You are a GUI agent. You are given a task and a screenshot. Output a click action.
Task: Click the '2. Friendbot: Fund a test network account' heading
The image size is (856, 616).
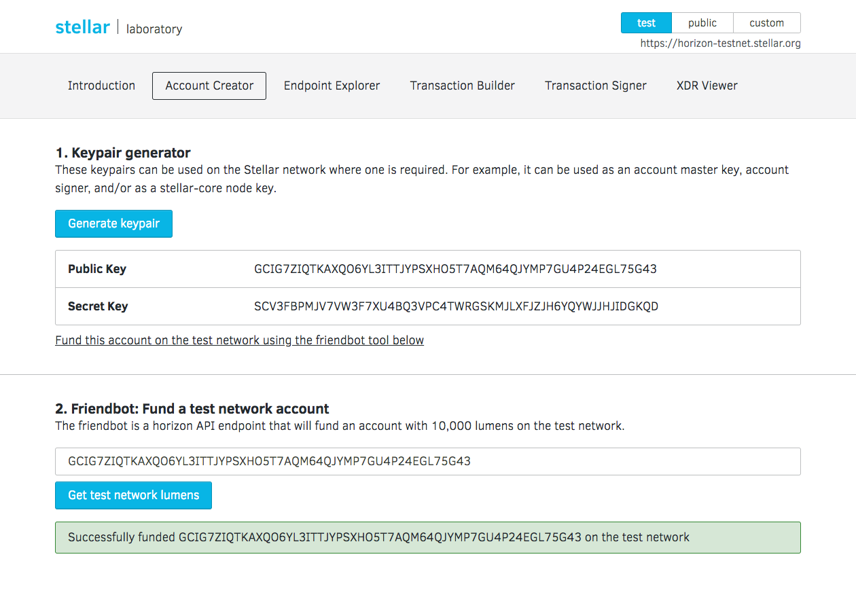(192, 409)
